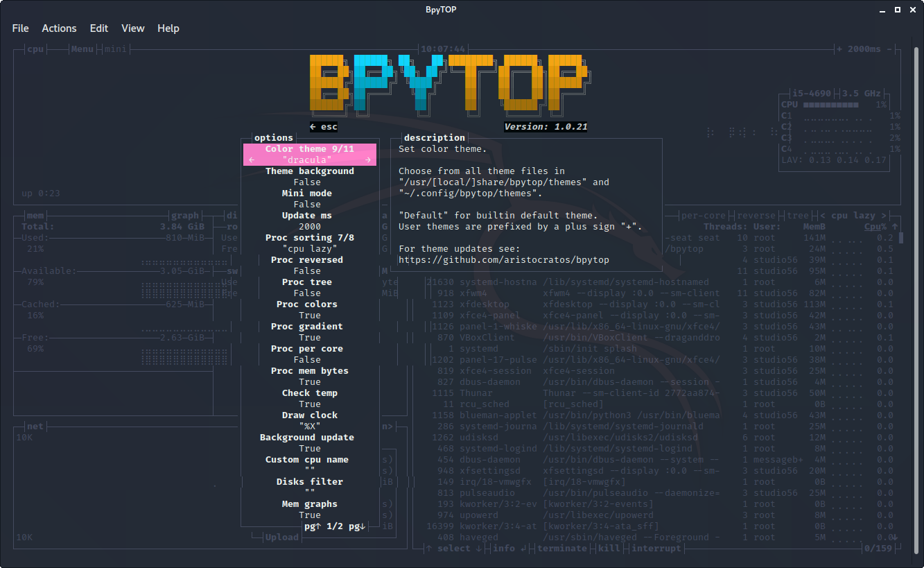The image size is (924, 568).
Task: Open info for the selected process
Action: 504,548
